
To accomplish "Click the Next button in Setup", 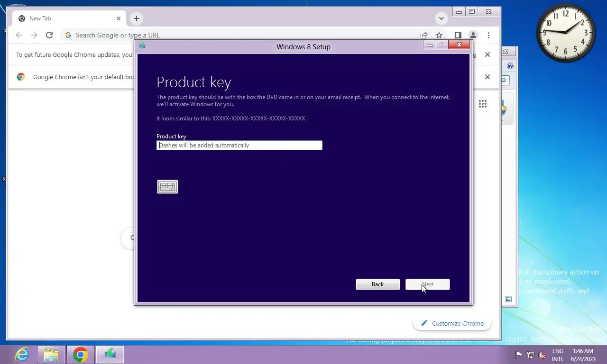I will click(x=428, y=284).
